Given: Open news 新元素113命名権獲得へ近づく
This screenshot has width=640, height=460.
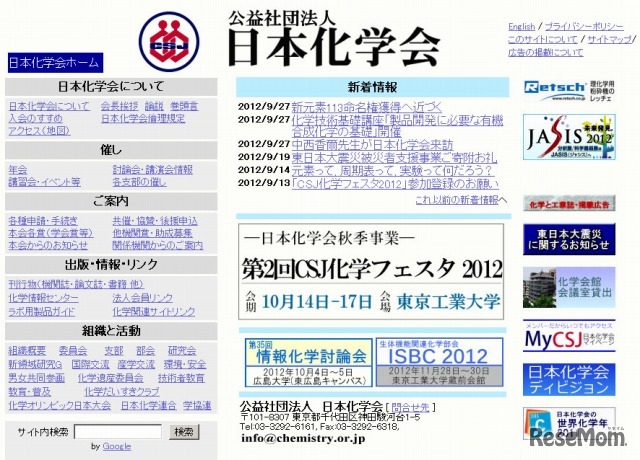Looking at the screenshot, I should [367, 107].
